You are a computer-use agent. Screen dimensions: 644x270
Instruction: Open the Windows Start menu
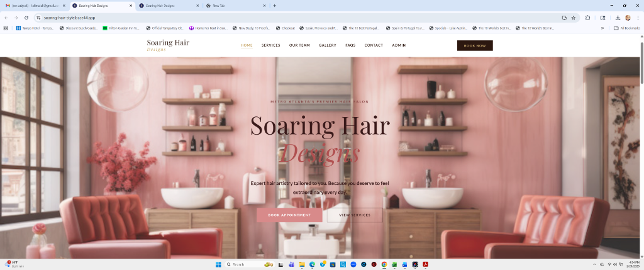coord(218,264)
